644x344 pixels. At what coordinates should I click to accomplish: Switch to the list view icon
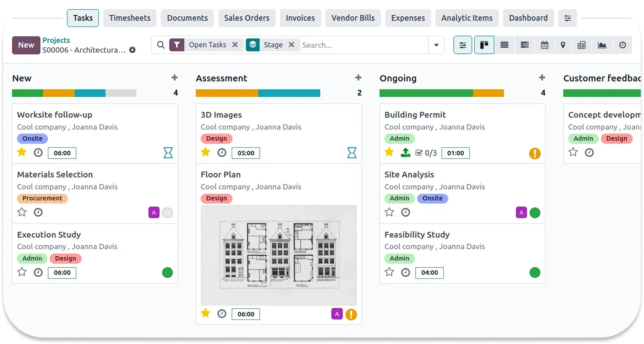tap(504, 45)
